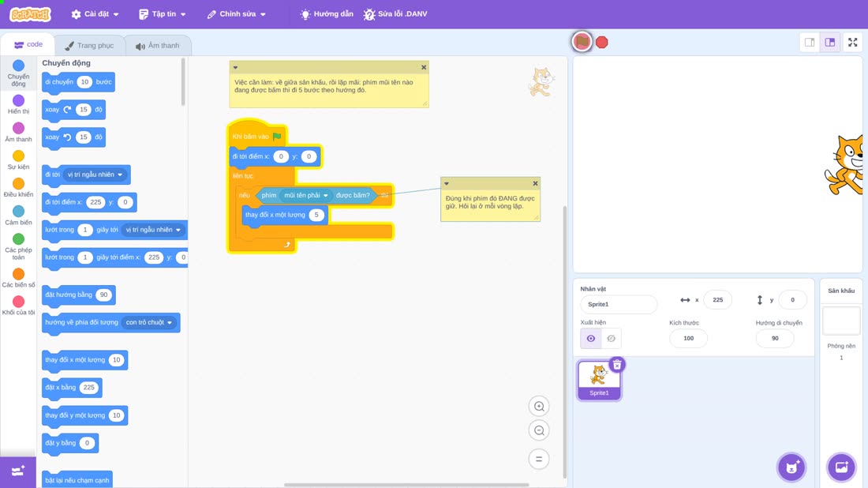Screen dimensions: 868x488
Task: Select the Hiển thị block category
Action: pos(18,105)
